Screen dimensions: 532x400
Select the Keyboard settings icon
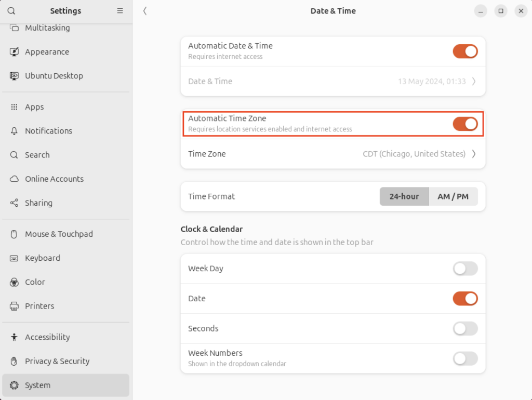(x=15, y=258)
